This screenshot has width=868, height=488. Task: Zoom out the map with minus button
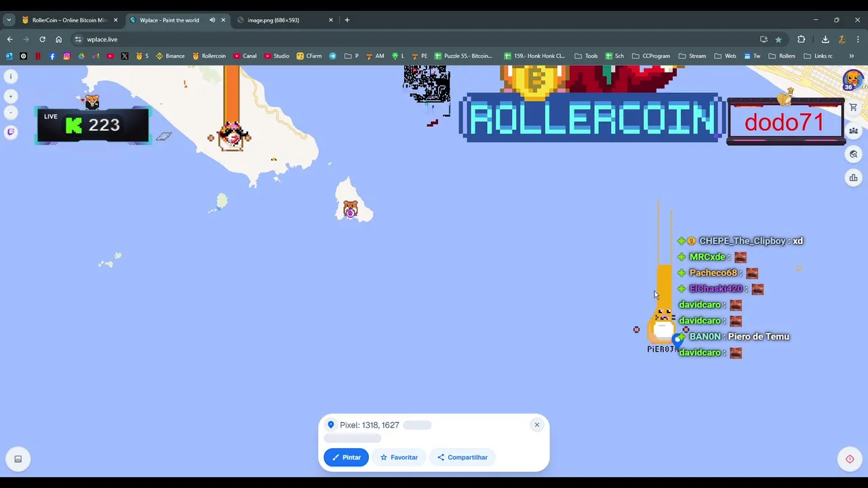pyautogui.click(x=11, y=113)
